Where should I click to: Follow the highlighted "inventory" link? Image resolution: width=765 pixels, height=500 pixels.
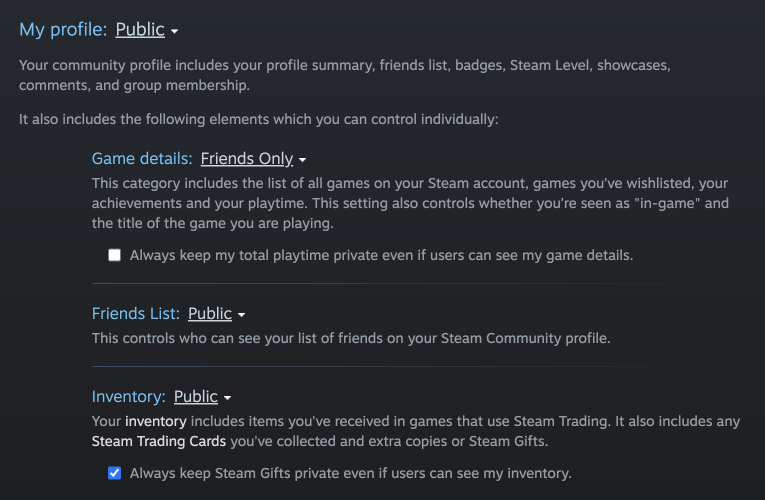click(x=155, y=422)
